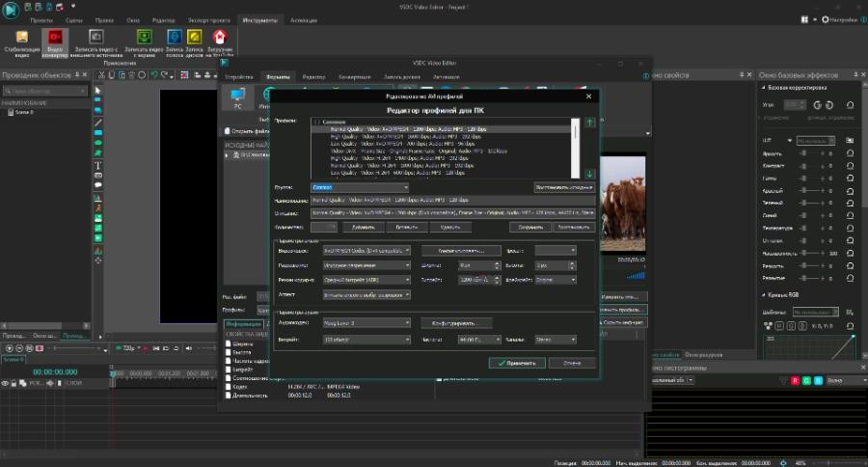Click the Добавить profile button
The image size is (868, 467).
click(x=364, y=227)
